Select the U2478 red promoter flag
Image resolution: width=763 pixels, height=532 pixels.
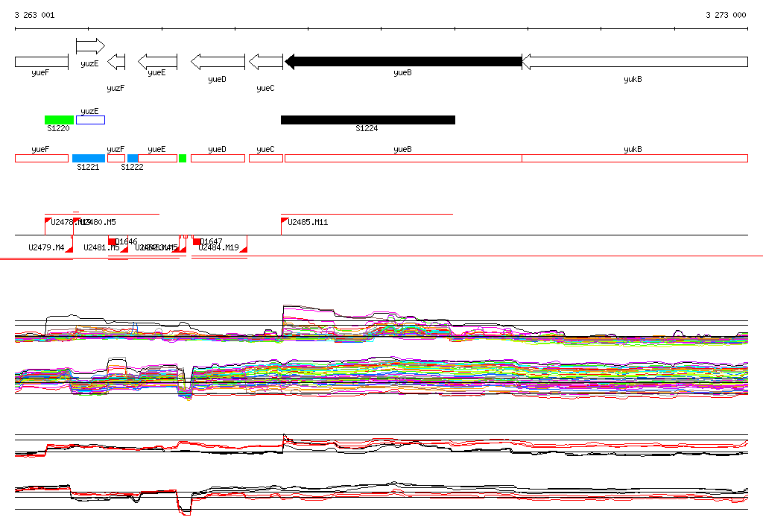click(48, 221)
